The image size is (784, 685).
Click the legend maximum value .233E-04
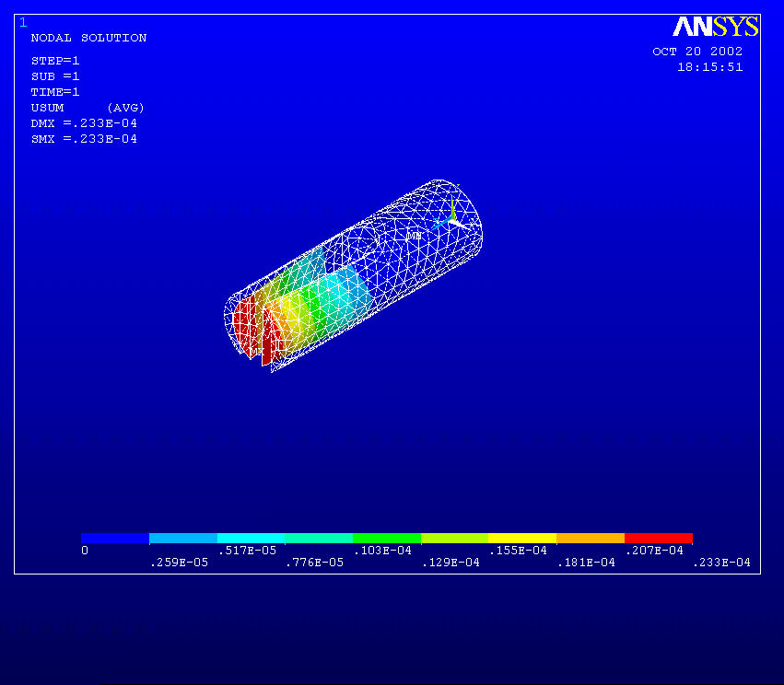pyautogui.click(x=720, y=563)
